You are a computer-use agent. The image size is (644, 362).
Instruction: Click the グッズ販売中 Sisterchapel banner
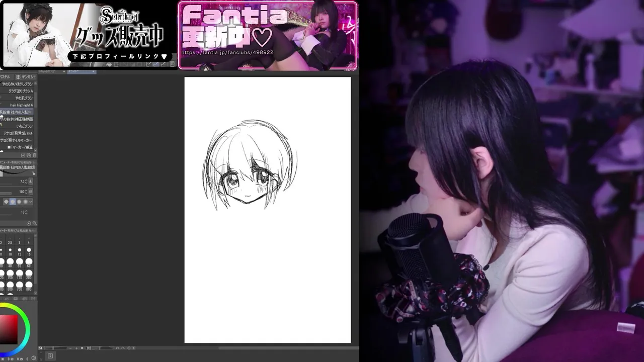(x=89, y=34)
